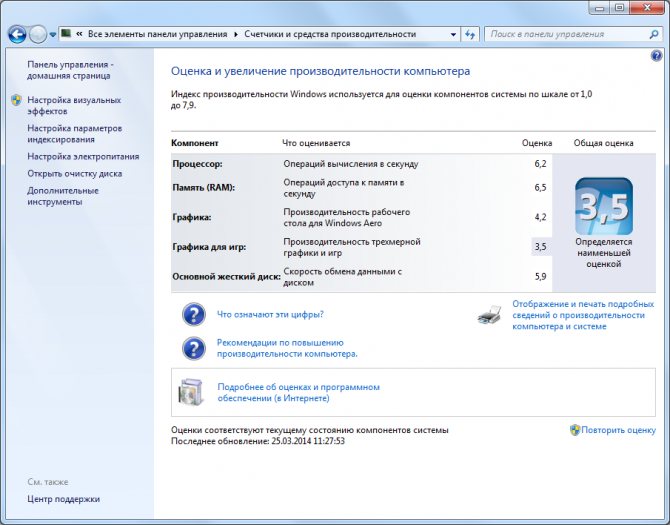Click the refresh button beside address bar

tap(470, 34)
